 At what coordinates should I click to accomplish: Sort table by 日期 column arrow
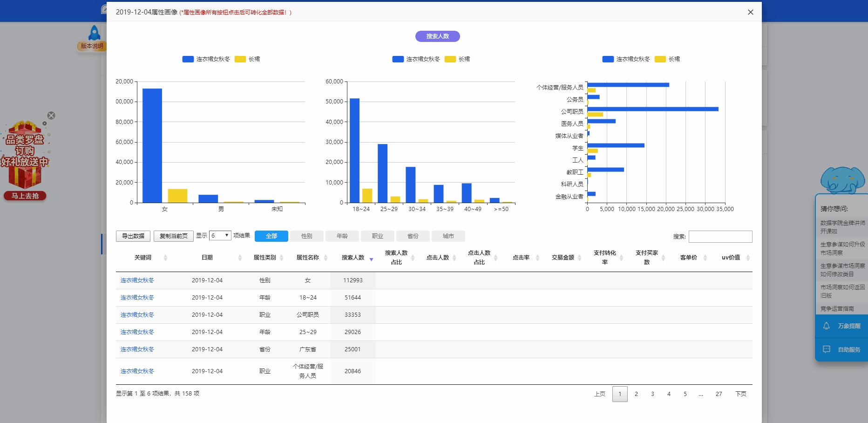pyautogui.click(x=240, y=257)
